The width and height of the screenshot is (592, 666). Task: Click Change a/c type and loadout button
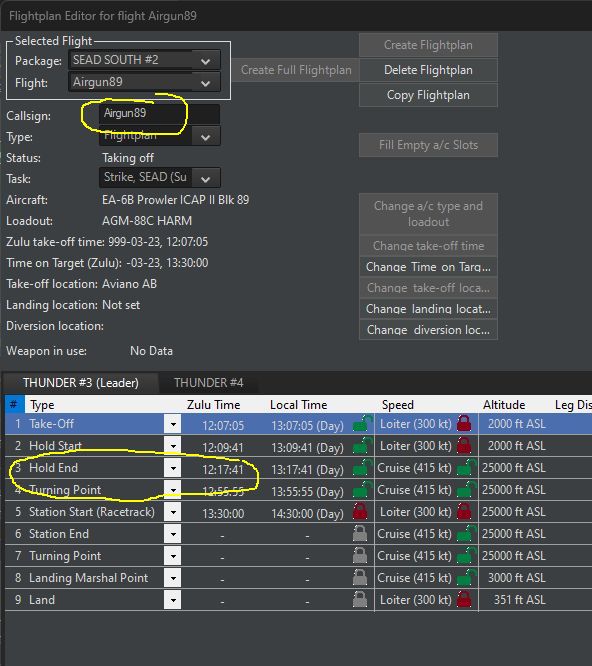(x=428, y=214)
